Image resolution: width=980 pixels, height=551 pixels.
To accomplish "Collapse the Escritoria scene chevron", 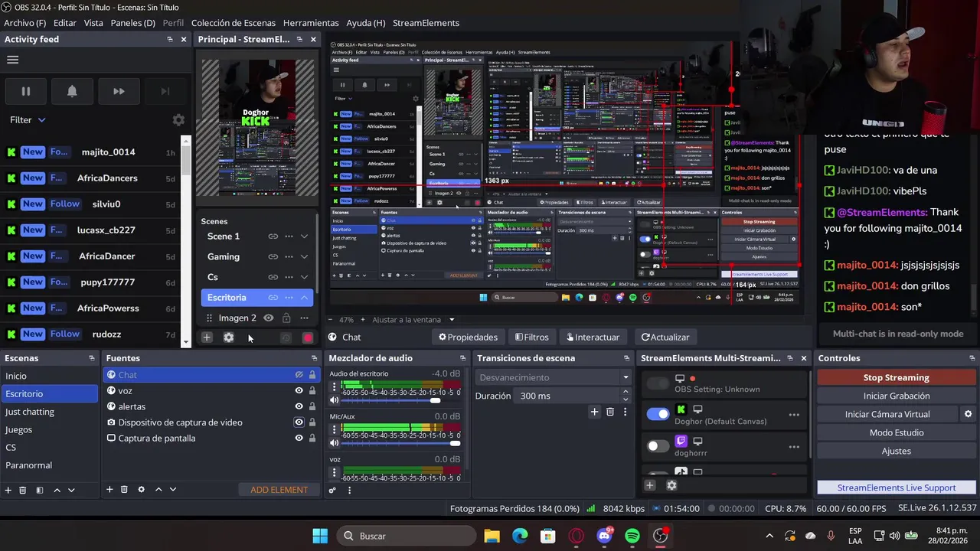I will pyautogui.click(x=304, y=298).
